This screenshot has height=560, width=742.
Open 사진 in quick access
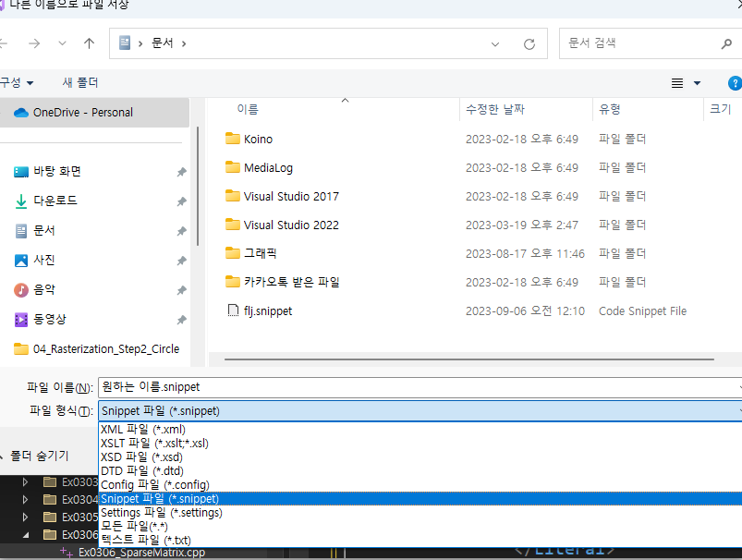44,260
